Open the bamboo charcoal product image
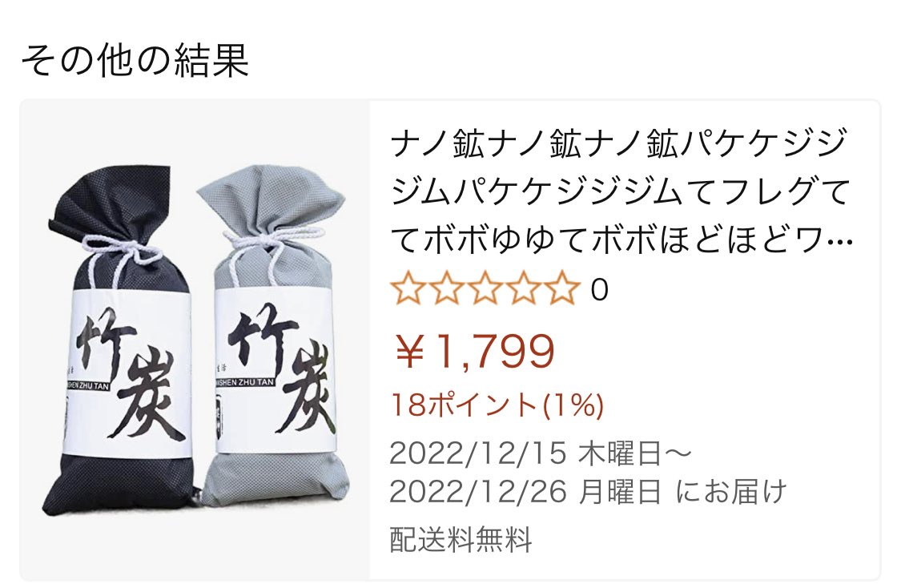Image resolution: width=901 pixels, height=588 pixels. 195,340
